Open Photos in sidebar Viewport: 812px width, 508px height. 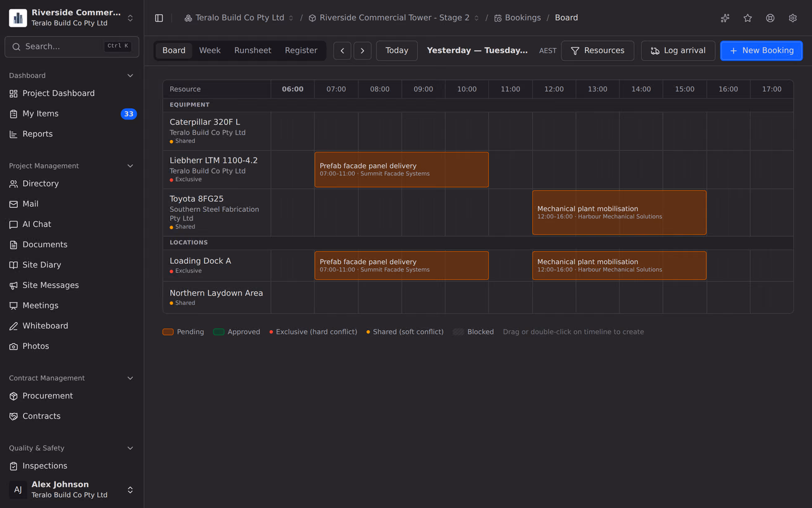point(72,346)
